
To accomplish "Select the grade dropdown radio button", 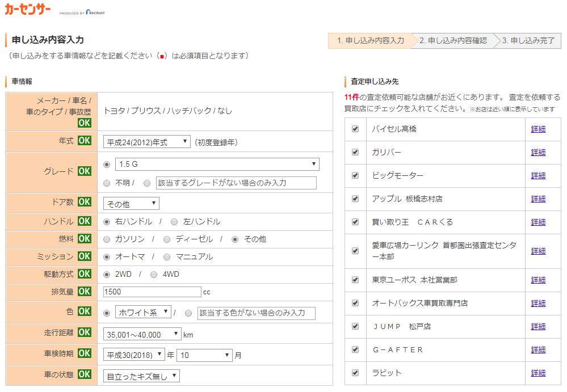I will tap(107, 165).
